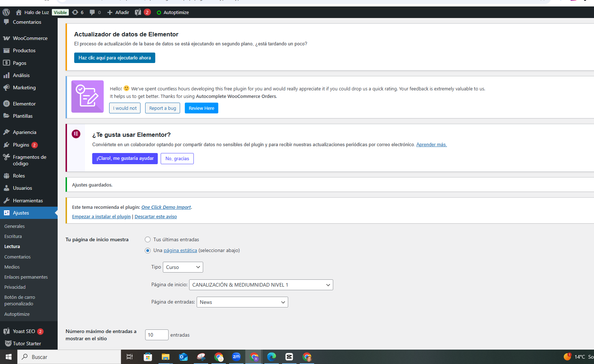Screen dimensions: 594x364
Task: Select Tus últimas entradas radio option
Action: click(148, 239)
